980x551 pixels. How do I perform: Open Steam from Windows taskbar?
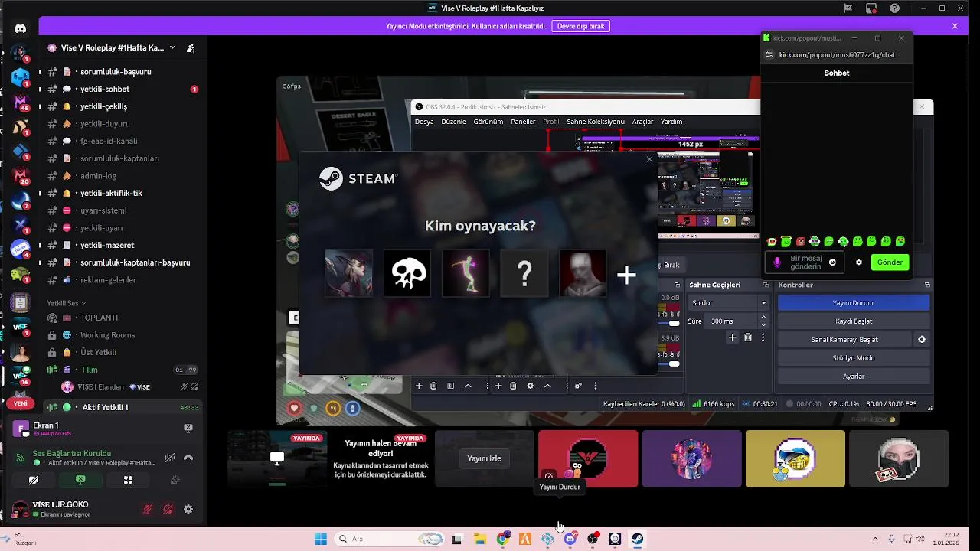pyautogui.click(x=637, y=539)
